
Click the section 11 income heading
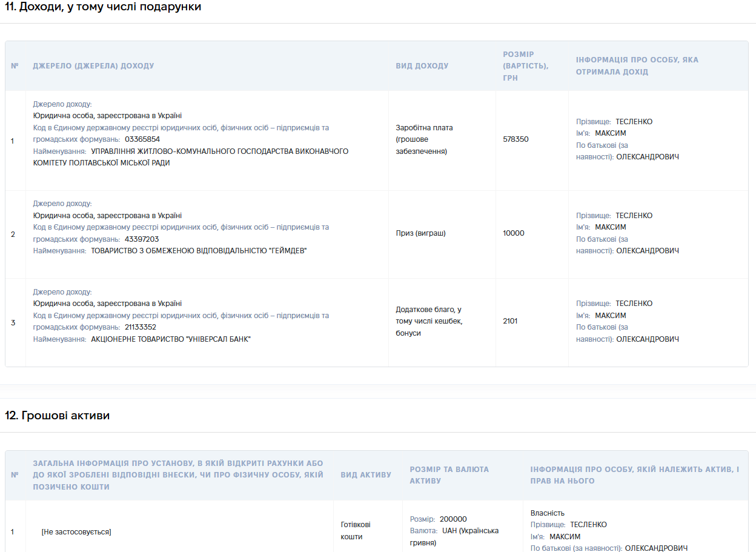(103, 7)
